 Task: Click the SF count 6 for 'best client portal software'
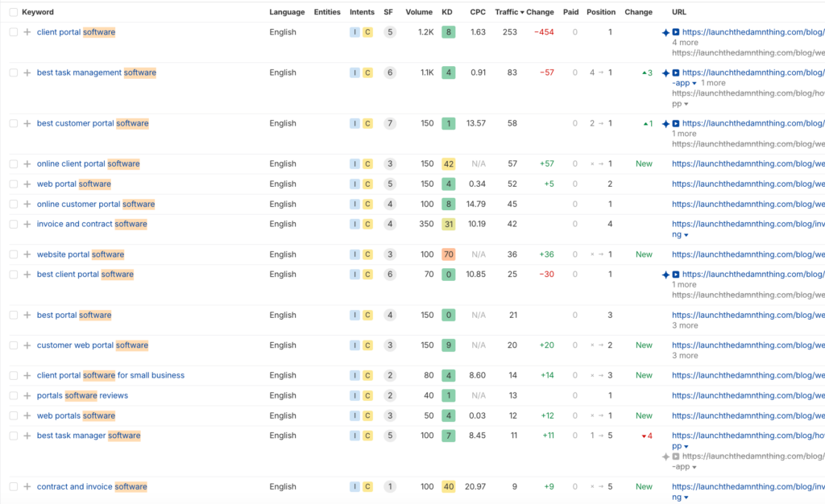390,275
